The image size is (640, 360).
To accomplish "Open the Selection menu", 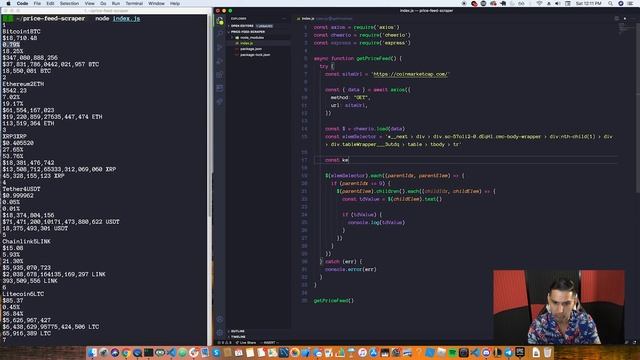I will tap(69, 3).
